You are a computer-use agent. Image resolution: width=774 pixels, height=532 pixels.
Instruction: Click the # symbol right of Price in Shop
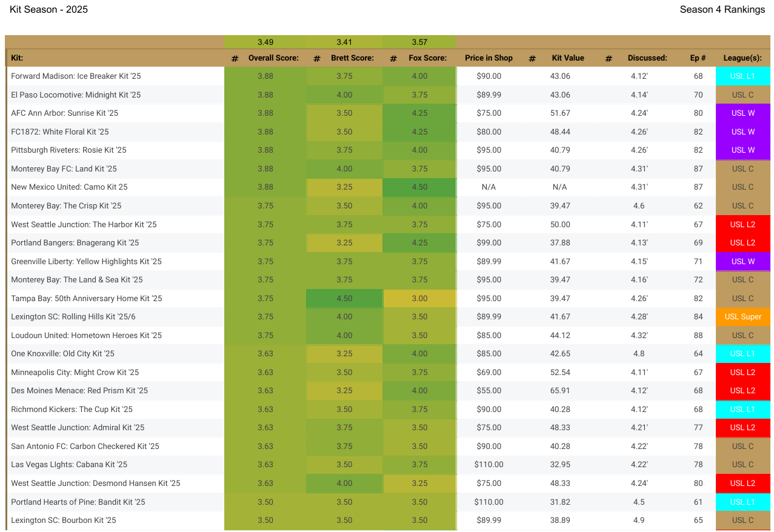coord(532,59)
